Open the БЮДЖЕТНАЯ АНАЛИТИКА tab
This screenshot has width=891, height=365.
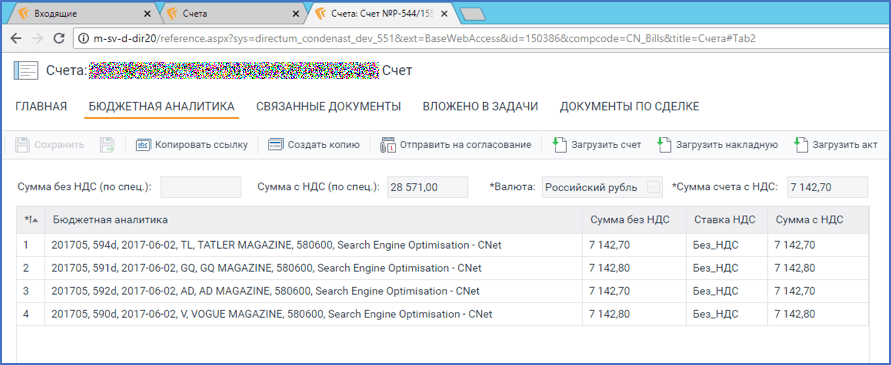click(x=161, y=106)
